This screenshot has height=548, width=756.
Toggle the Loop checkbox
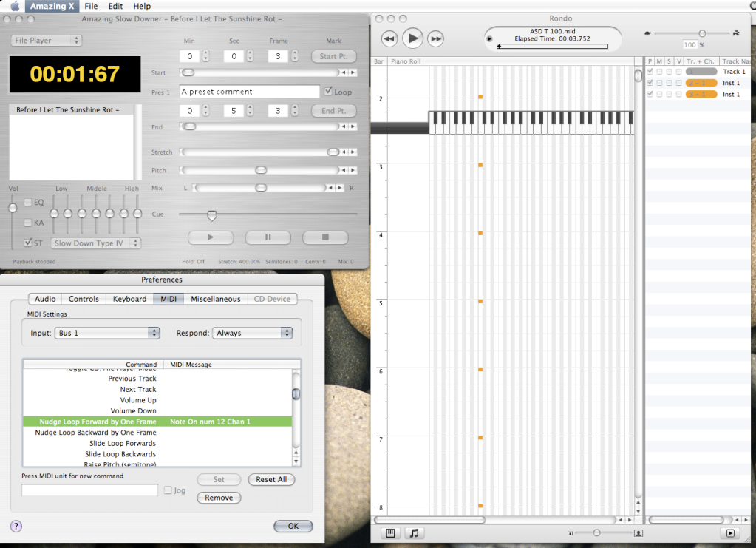pos(328,91)
